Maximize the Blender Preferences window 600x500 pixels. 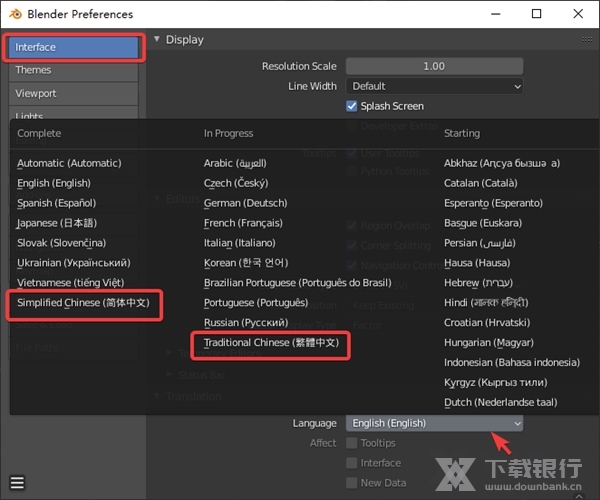point(537,15)
